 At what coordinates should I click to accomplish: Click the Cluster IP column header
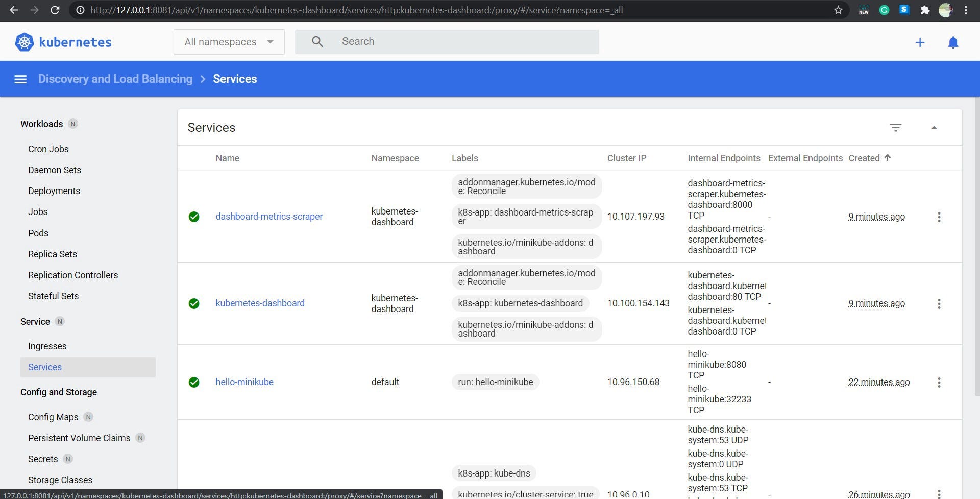tap(627, 158)
